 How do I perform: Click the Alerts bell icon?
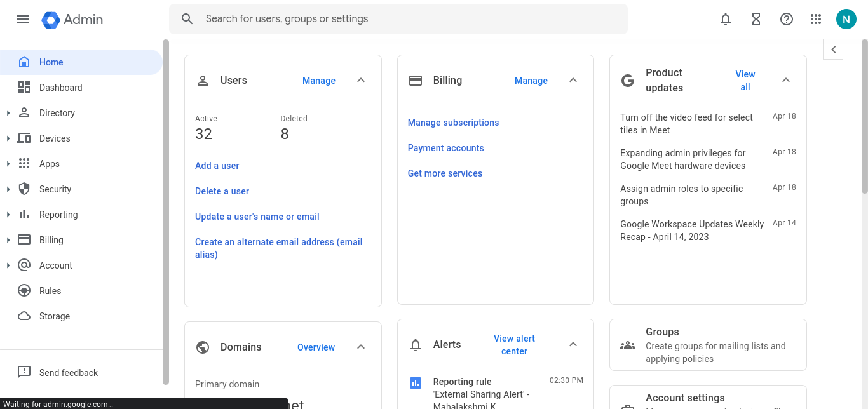pos(416,345)
